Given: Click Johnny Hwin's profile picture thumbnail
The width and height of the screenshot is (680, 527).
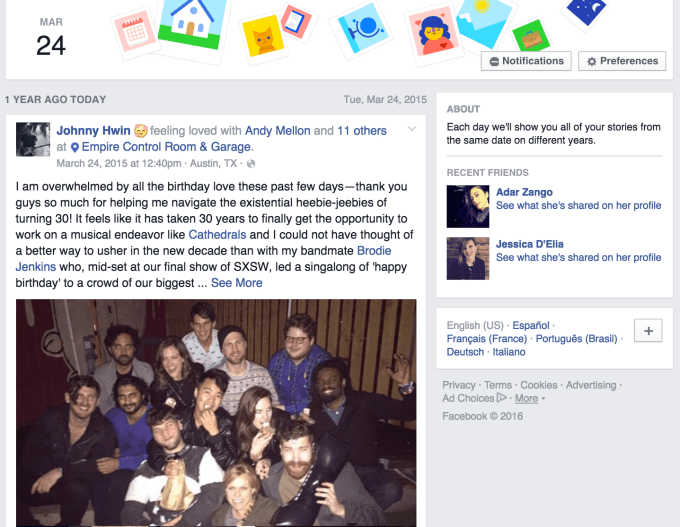Looking at the screenshot, I should [33, 139].
